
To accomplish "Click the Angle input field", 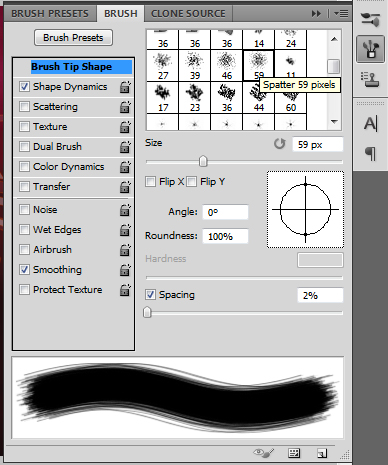I will [x=225, y=212].
